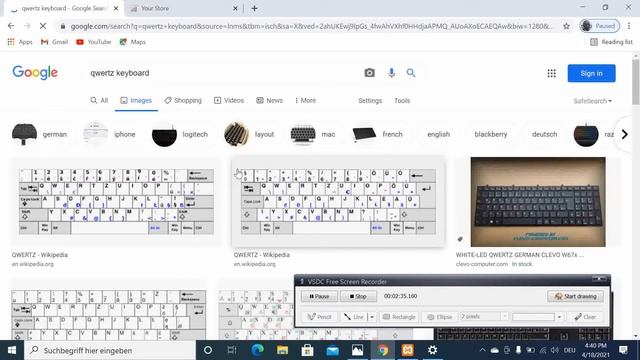Open Chrome's three-dot menu
This screenshot has height=360, width=640.
pos(629,26)
